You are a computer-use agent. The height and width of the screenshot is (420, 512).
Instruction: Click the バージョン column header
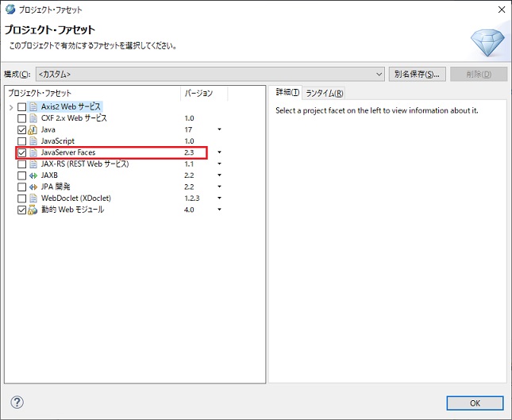point(204,93)
